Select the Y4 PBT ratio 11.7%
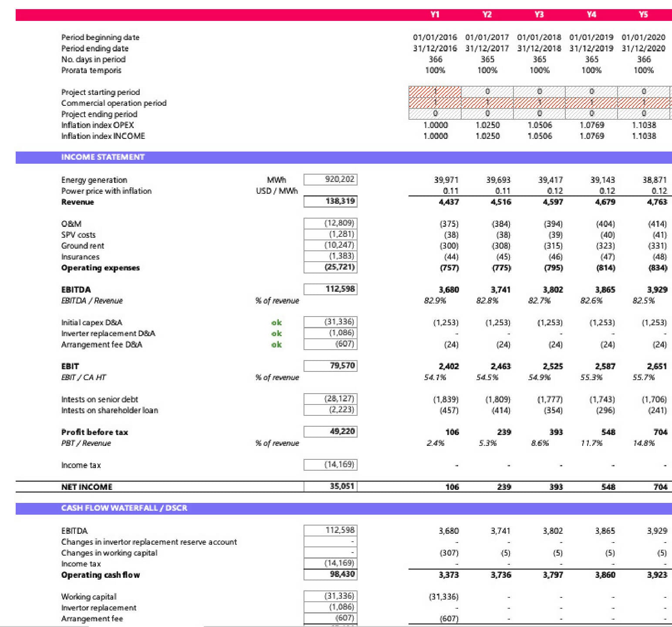This screenshot has width=672, height=627. point(591,443)
